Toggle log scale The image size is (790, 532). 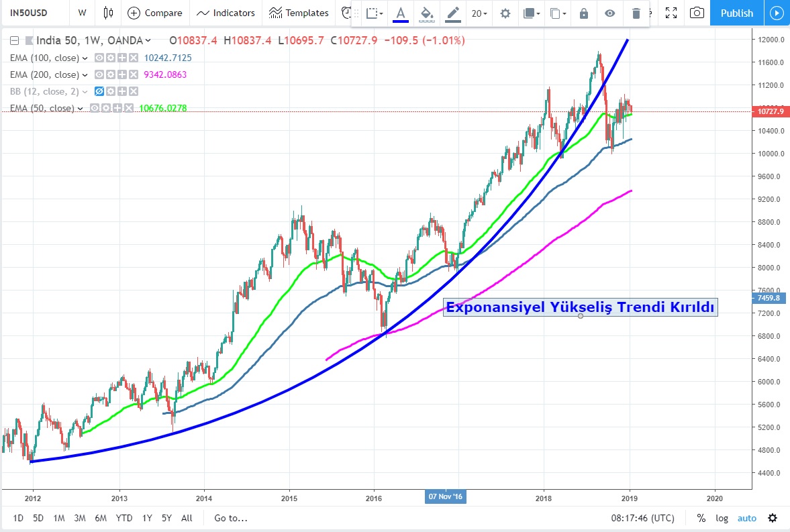pos(722,518)
